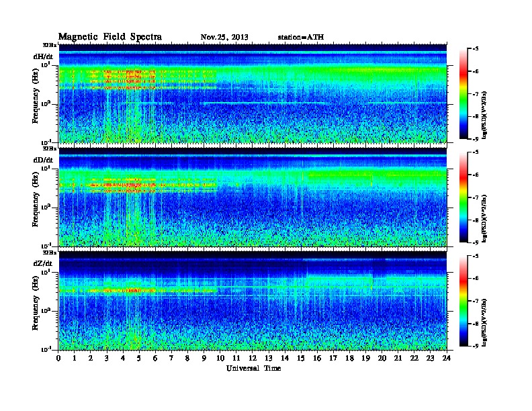The image size is (532, 411).
Task: Click the hour 8 time-axis label
Action: coord(187,359)
